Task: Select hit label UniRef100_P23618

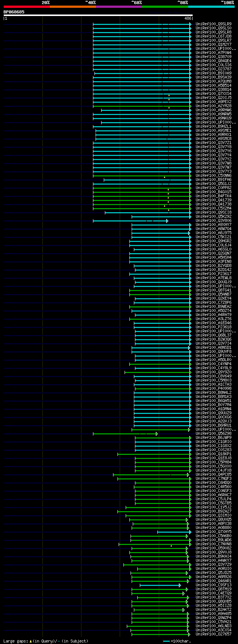Action: tap(213, 327)
